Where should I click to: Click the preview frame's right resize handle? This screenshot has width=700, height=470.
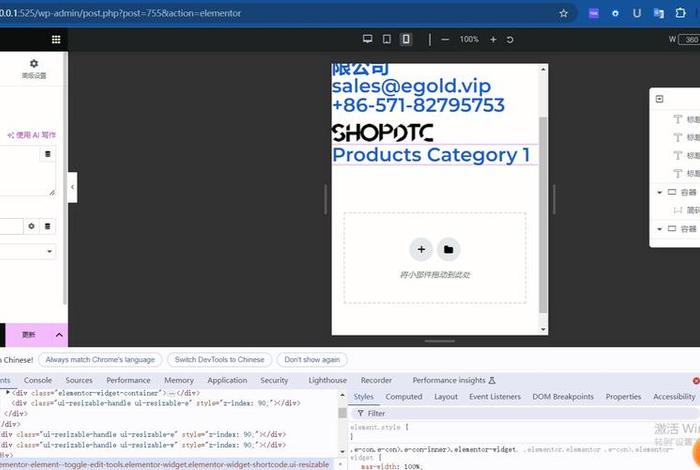(554, 199)
